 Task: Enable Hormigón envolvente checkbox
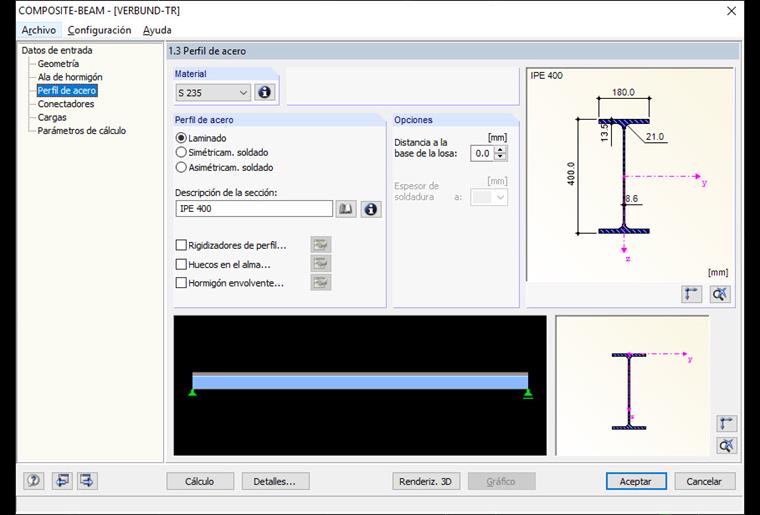[181, 282]
